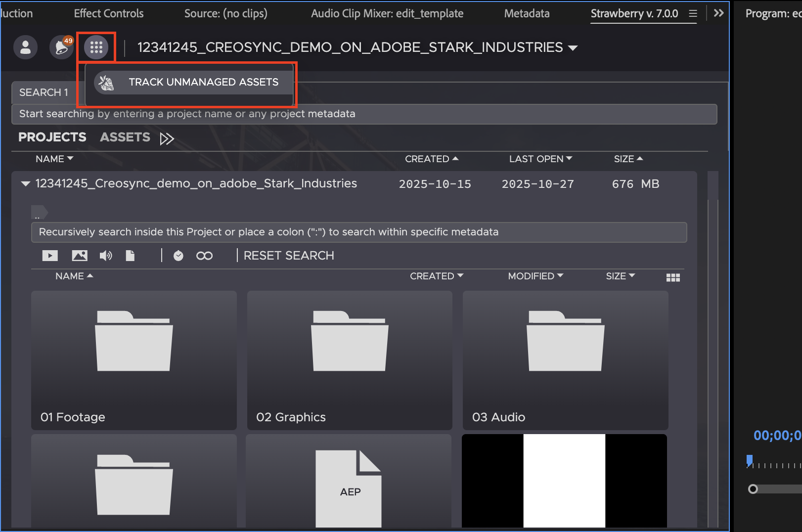Screen dimensions: 802x532
Task: Select Track Unmanaged Assets menu item
Action: tap(203, 82)
